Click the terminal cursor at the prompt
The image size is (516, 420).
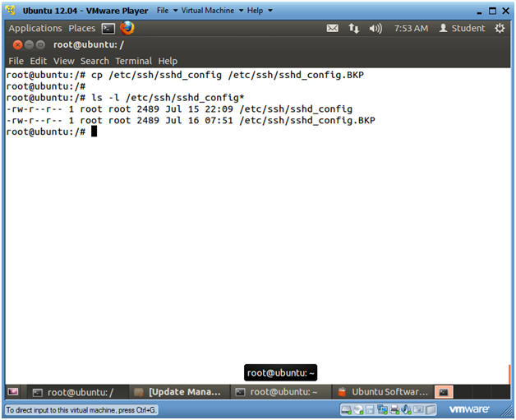(x=94, y=132)
